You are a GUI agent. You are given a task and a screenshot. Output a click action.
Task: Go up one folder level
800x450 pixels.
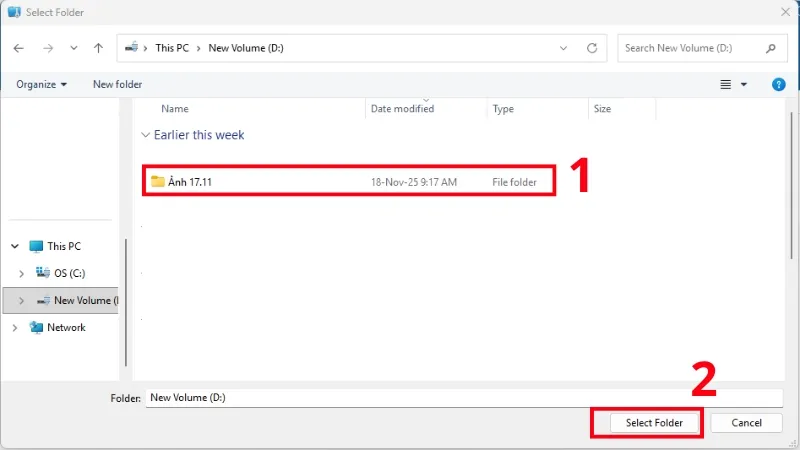click(x=98, y=48)
